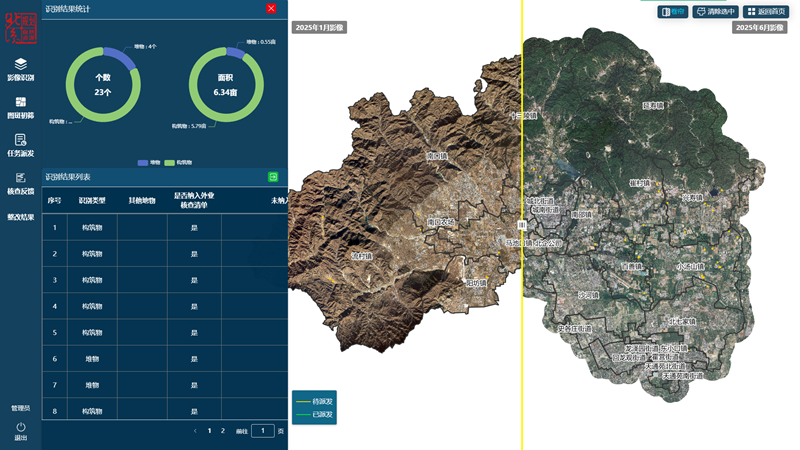Select page 1 in pagination
Viewport: 800px width, 450px height.
tap(209, 431)
